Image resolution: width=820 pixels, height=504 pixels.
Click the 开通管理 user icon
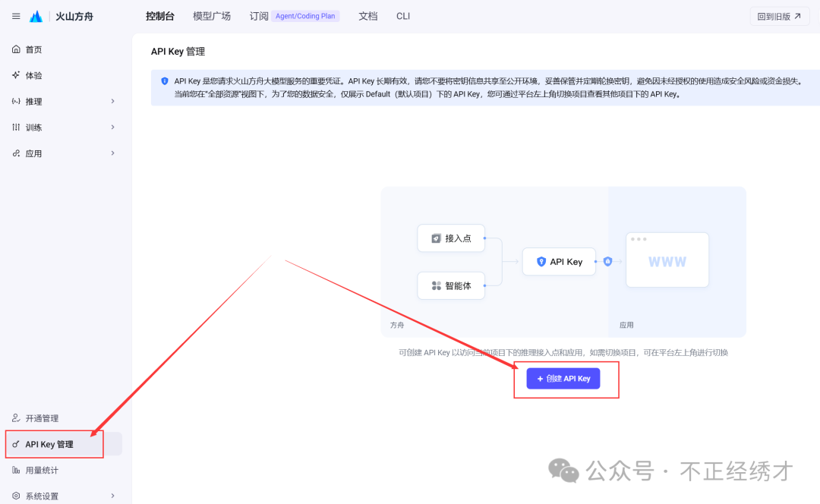[16, 418]
